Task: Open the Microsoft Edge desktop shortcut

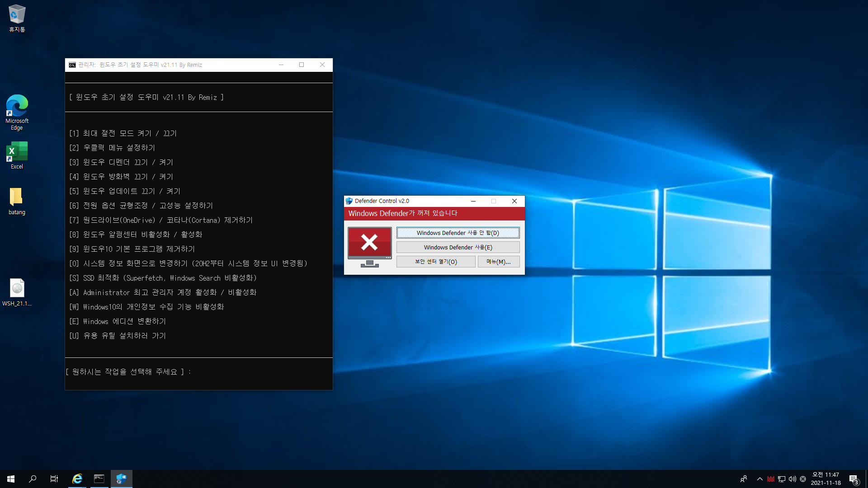Action: tap(17, 113)
